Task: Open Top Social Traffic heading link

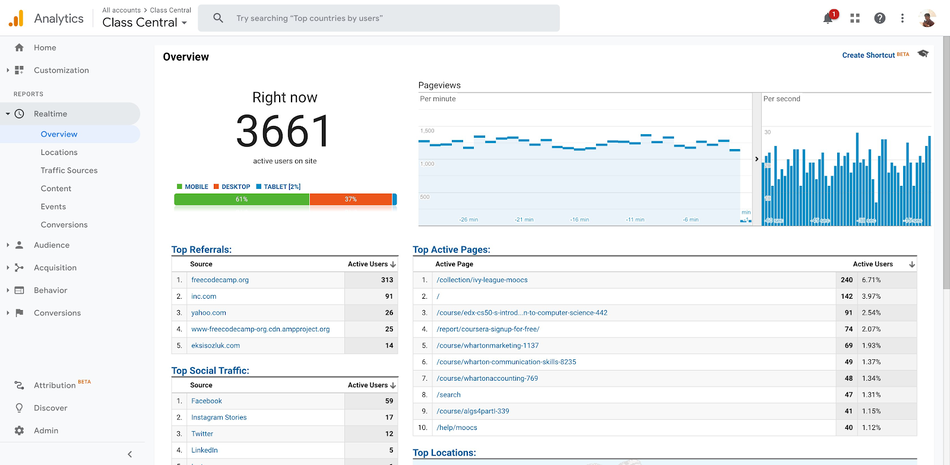Action: 210,370
